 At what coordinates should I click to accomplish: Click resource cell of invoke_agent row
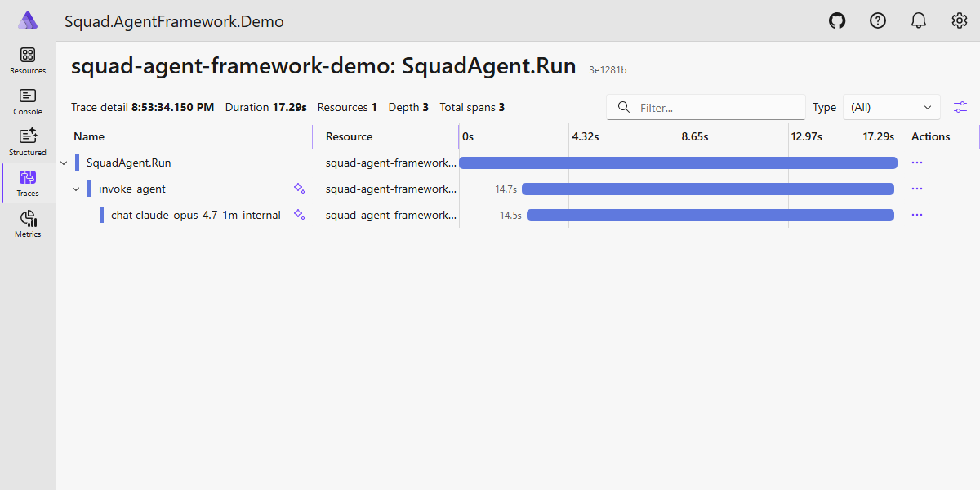[x=391, y=189]
